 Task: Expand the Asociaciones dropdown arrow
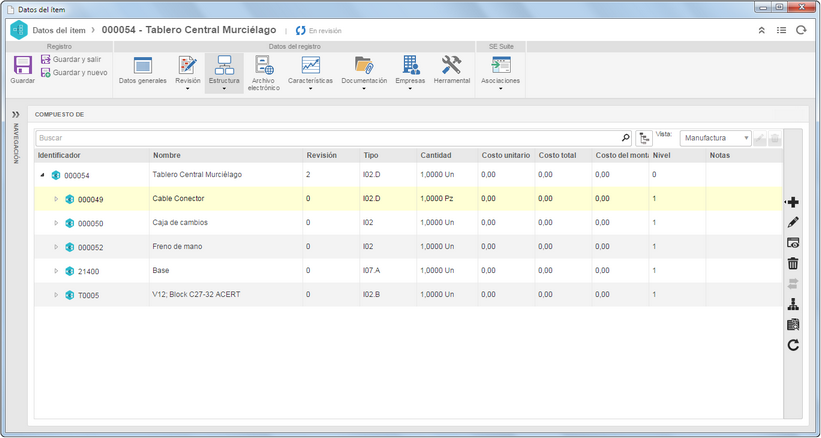click(500, 88)
